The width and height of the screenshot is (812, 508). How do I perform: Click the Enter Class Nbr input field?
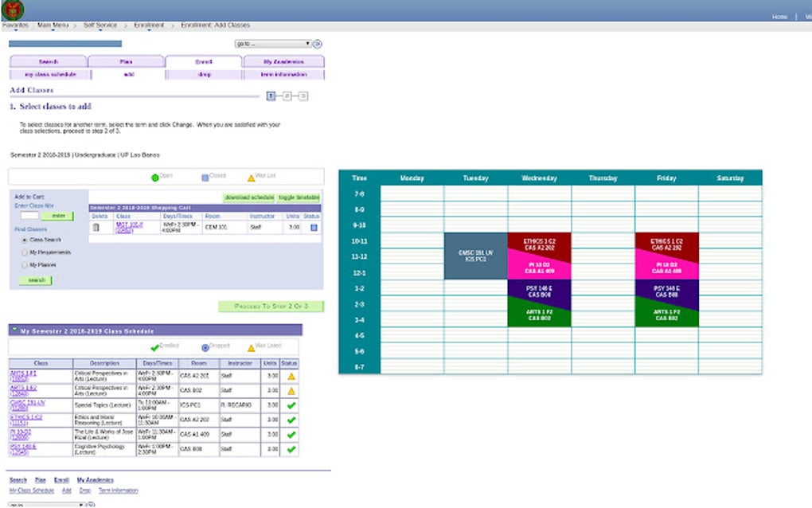(29, 215)
